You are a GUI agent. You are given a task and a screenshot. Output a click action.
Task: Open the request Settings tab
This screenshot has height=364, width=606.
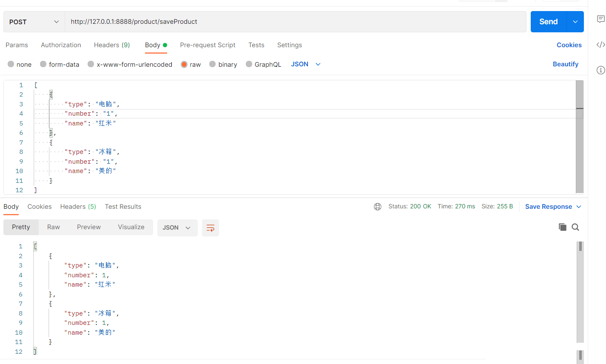[290, 45]
